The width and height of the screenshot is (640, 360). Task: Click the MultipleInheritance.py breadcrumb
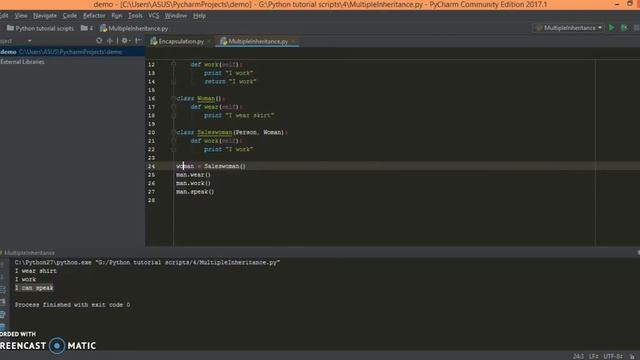coord(134,28)
